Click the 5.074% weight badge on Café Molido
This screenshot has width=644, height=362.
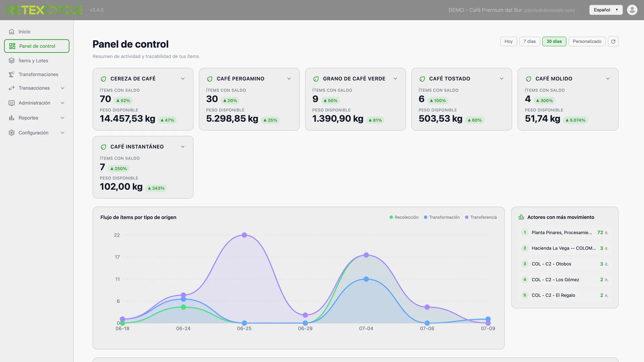[x=576, y=120]
